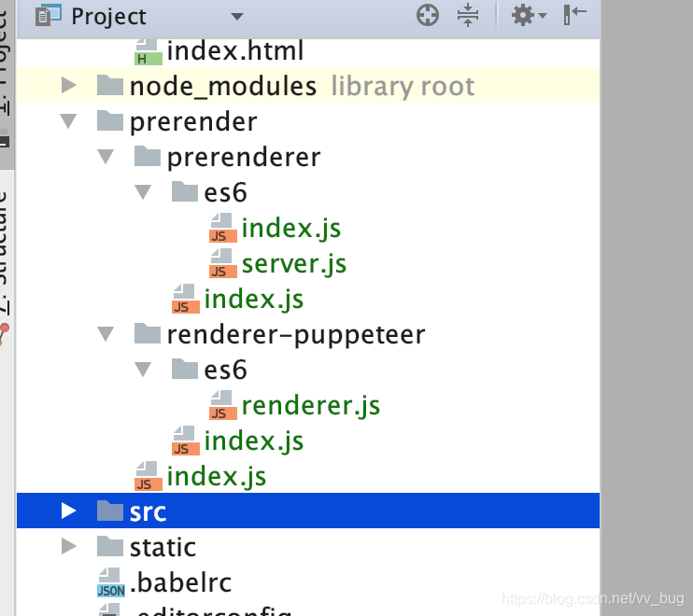Collapse the prerenderer folder
Viewport: 693px width, 616px height.
pyautogui.click(x=106, y=157)
